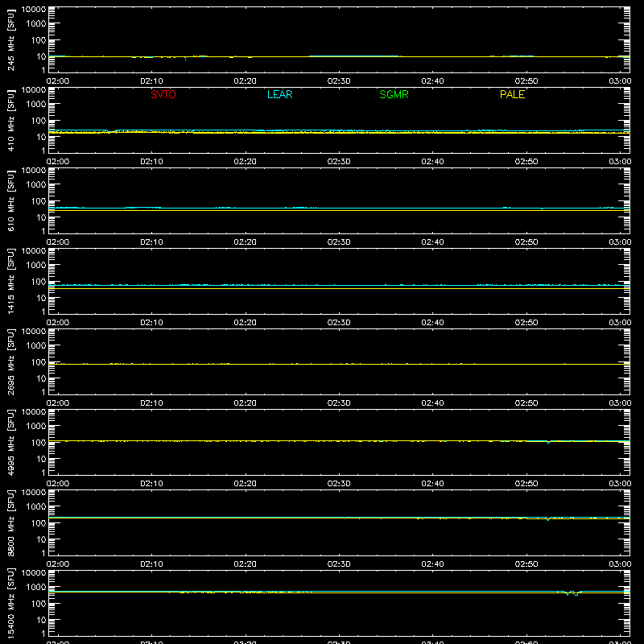
Task: Click 02:40 time label below 1415 MHz plot
Action: tap(432, 323)
